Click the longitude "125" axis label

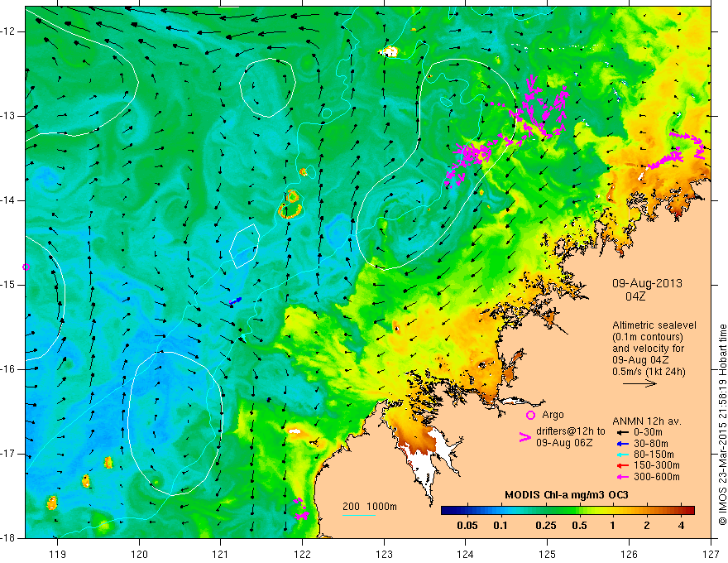pyautogui.click(x=548, y=554)
